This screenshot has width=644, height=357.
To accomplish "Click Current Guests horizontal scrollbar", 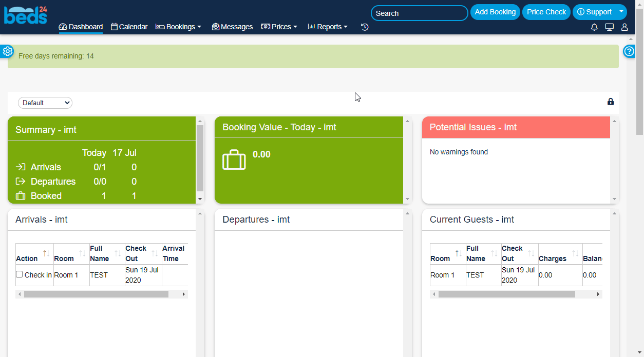I will point(507,294).
